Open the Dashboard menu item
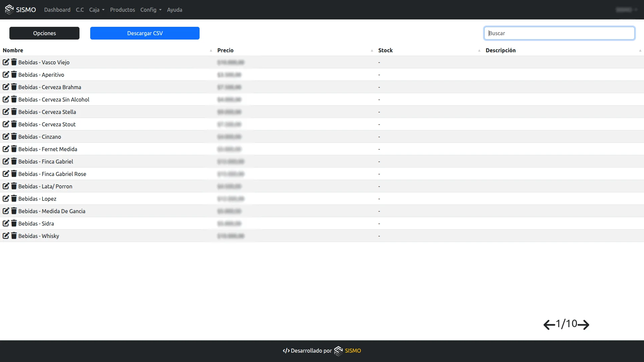Image resolution: width=644 pixels, height=362 pixels. [57, 10]
